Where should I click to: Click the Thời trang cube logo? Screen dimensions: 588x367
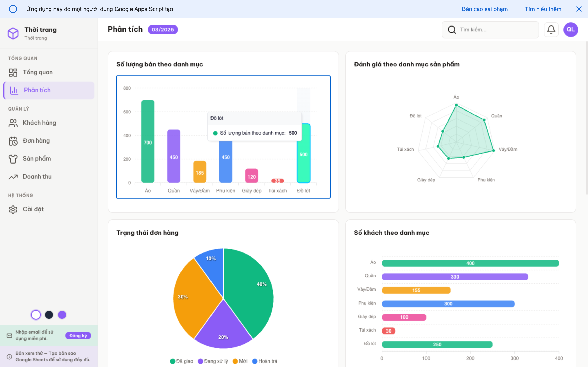(13, 33)
